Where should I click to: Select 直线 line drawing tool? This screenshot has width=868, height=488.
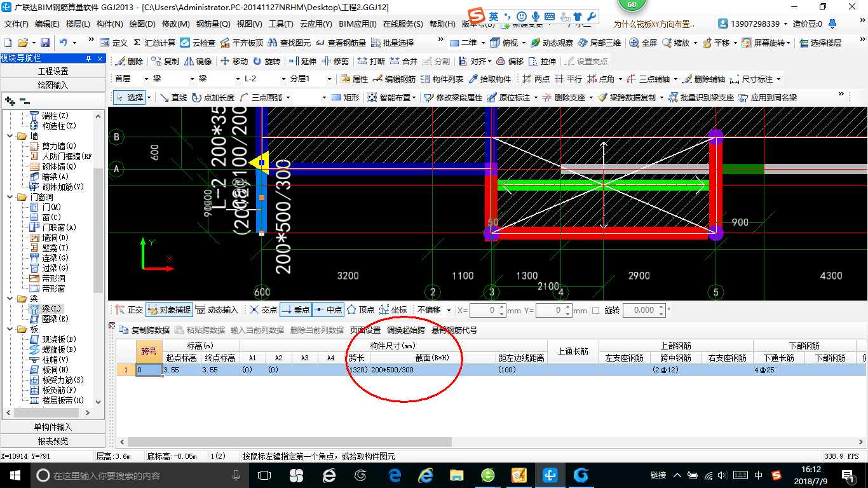coord(173,98)
